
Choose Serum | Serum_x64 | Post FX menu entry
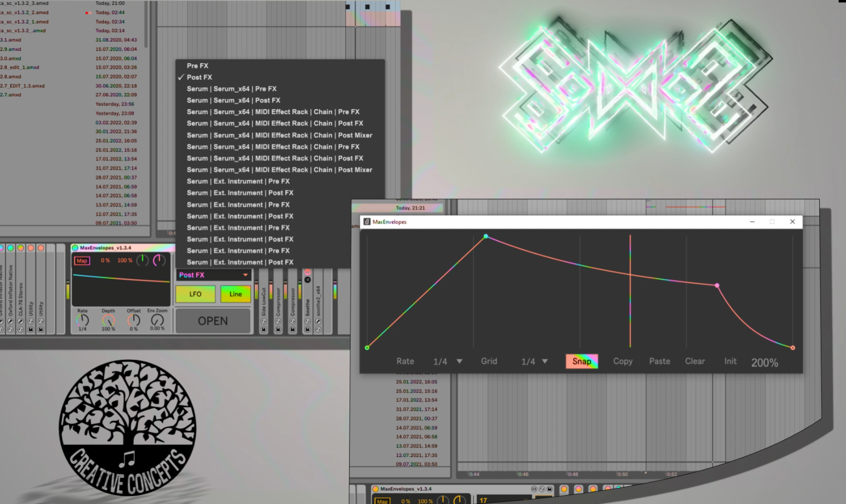coord(233,100)
